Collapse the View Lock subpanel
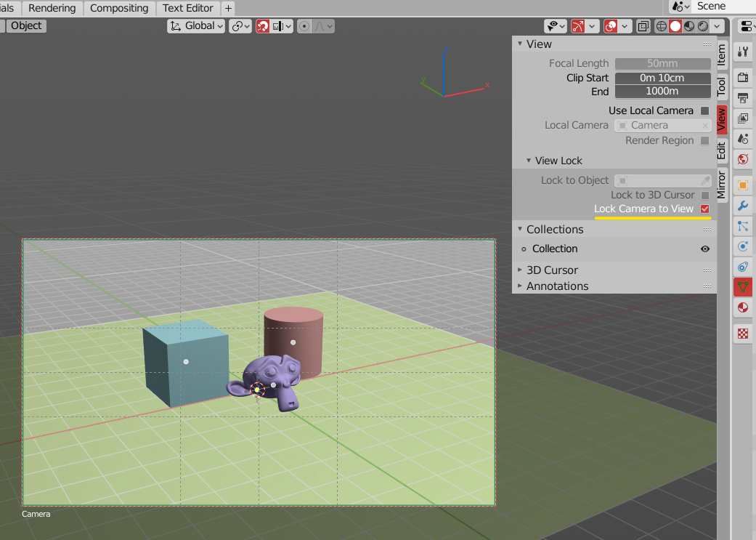756x540 pixels. pyautogui.click(x=529, y=160)
